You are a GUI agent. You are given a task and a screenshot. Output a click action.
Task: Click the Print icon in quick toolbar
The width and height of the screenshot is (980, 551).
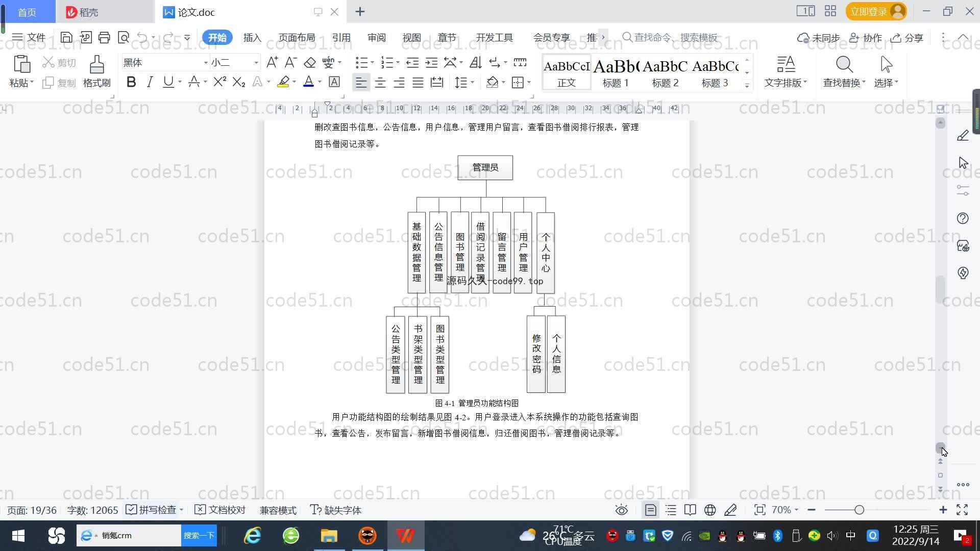point(104,37)
